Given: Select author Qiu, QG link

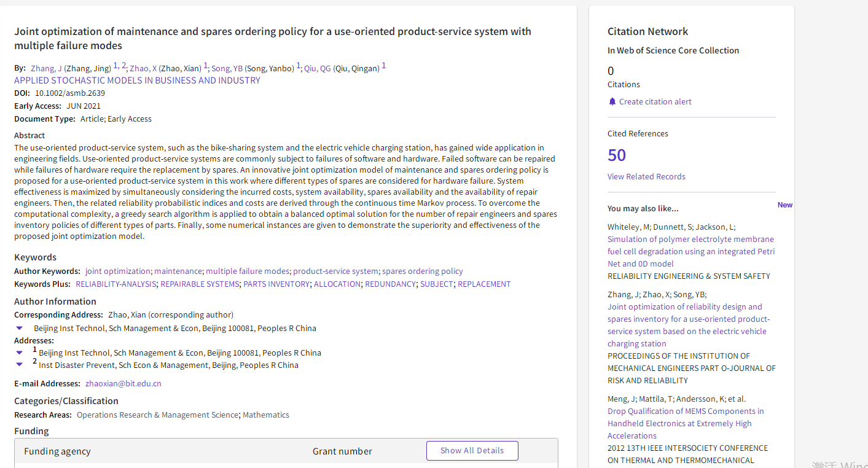Looking at the screenshot, I should 318,68.
